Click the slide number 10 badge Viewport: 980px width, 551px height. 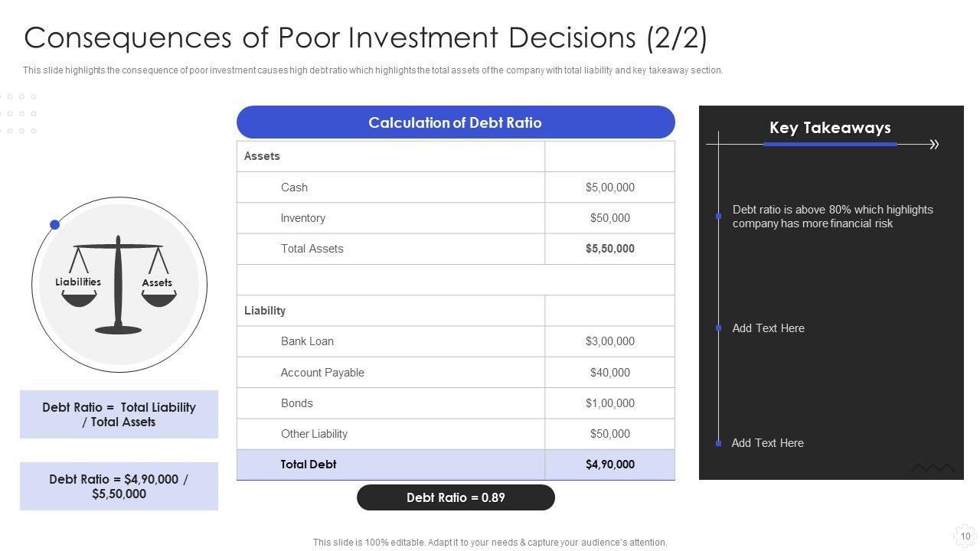click(965, 536)
